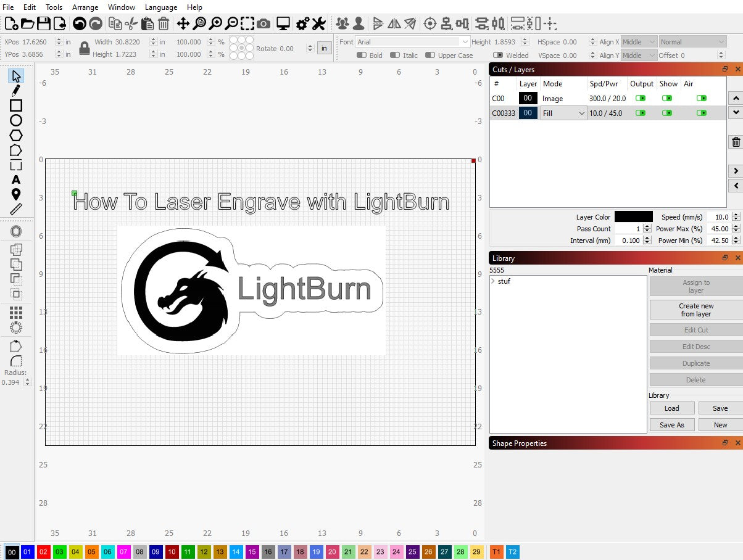
Task: Open the Arrange menu
Action: point(85,7)
